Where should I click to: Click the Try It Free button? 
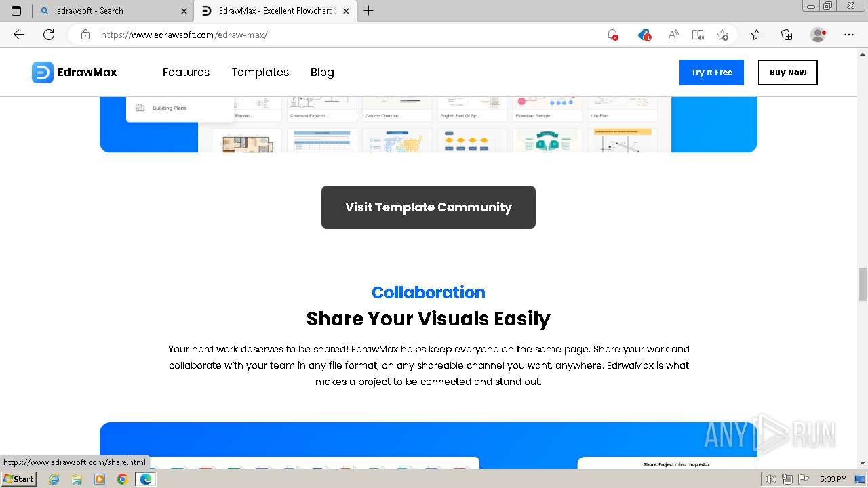coord(711,73)
